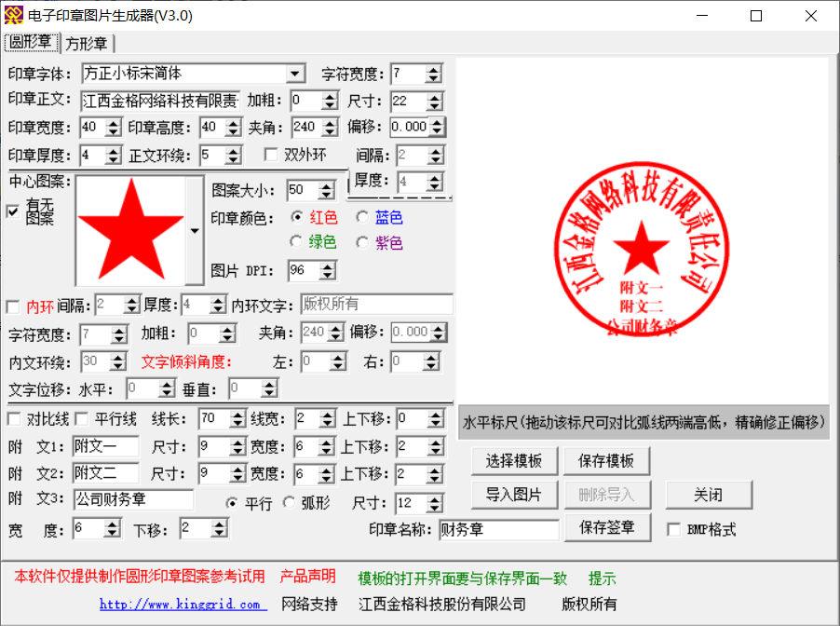Open the http://www.kinggrid.com link
The width and height of the screenshot is (840, 626).
pyautogui.click(x=183, y=604)
